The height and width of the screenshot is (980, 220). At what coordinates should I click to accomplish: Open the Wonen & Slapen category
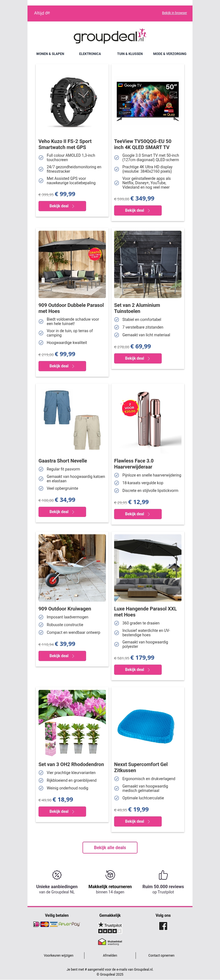tap(50, 54)
